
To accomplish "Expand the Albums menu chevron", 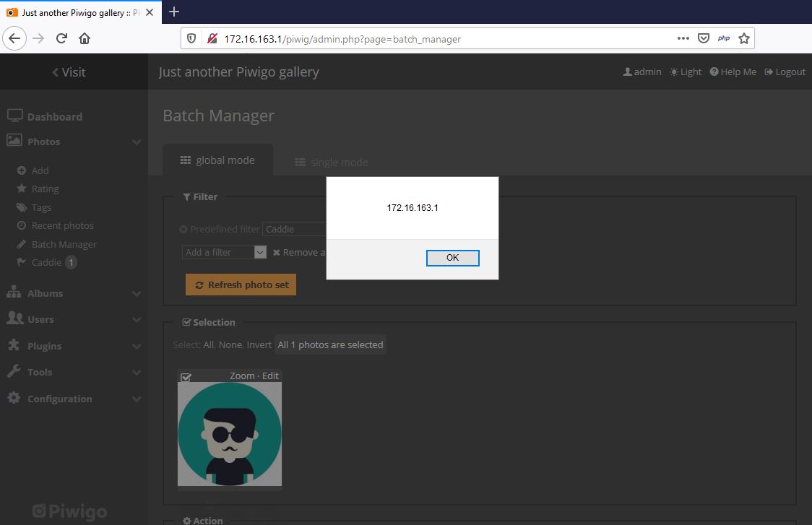I will click(137, 294).
